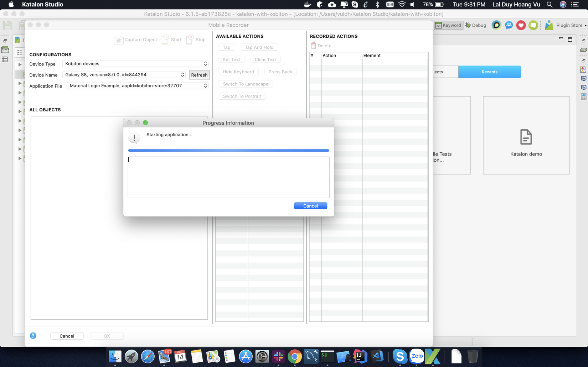Click the Switch To Portrait button

(x=242, y=96)
